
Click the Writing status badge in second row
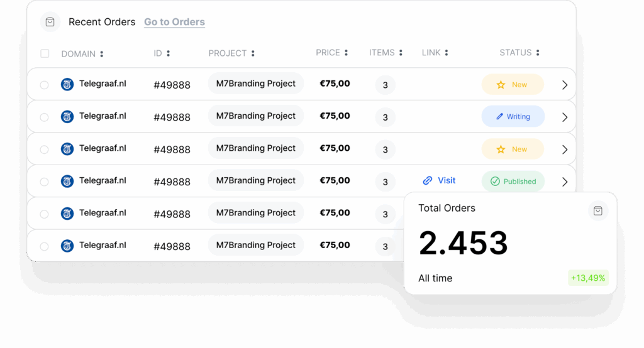point(513,116)
